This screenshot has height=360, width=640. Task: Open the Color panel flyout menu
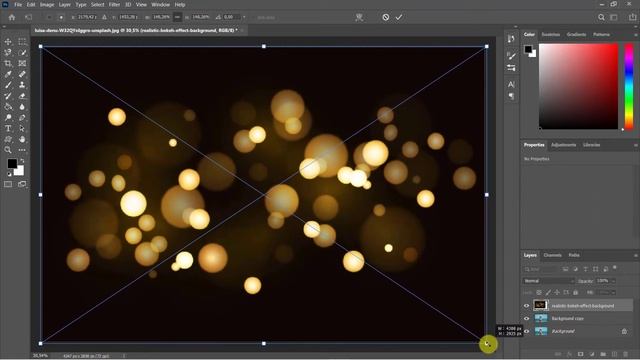[636, 35]
